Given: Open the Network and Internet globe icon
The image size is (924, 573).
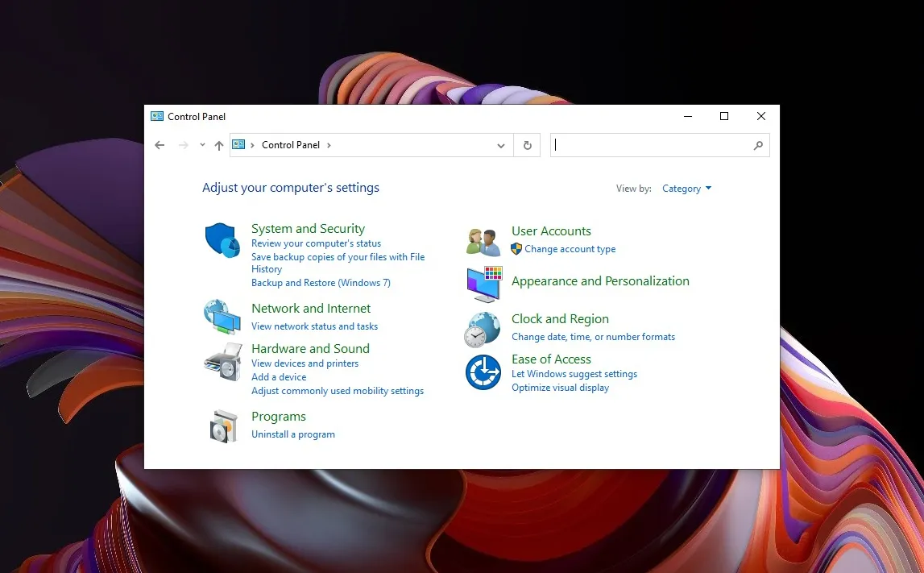Looking at the screenshot, I should point(222,316).
